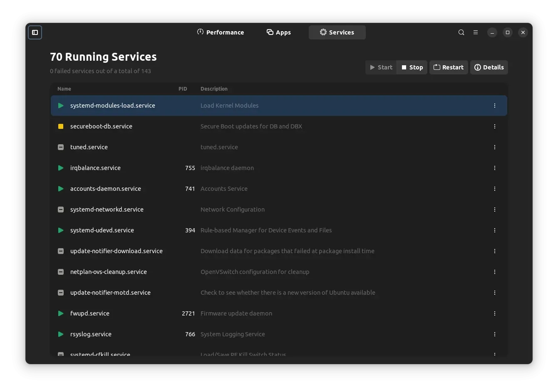Viewport: 558px width, 392px height.
Task: Open the hamburger main menu
Action: 476,32
